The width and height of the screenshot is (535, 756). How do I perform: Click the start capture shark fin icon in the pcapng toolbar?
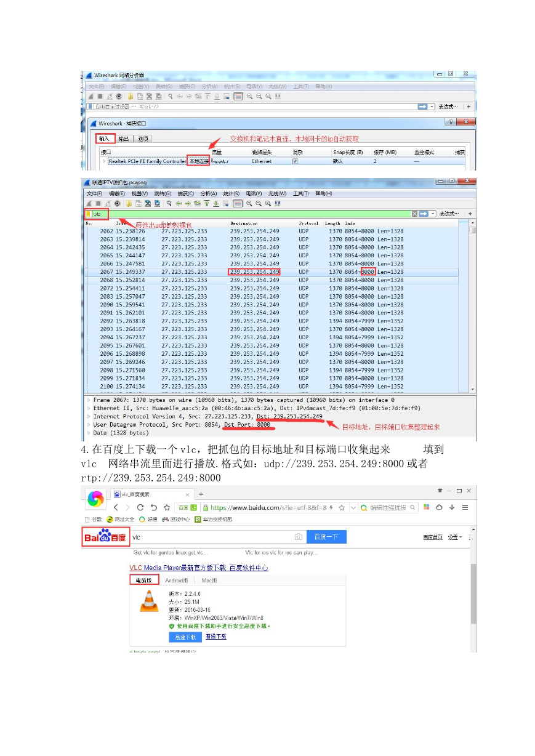(x=91, y=203)
